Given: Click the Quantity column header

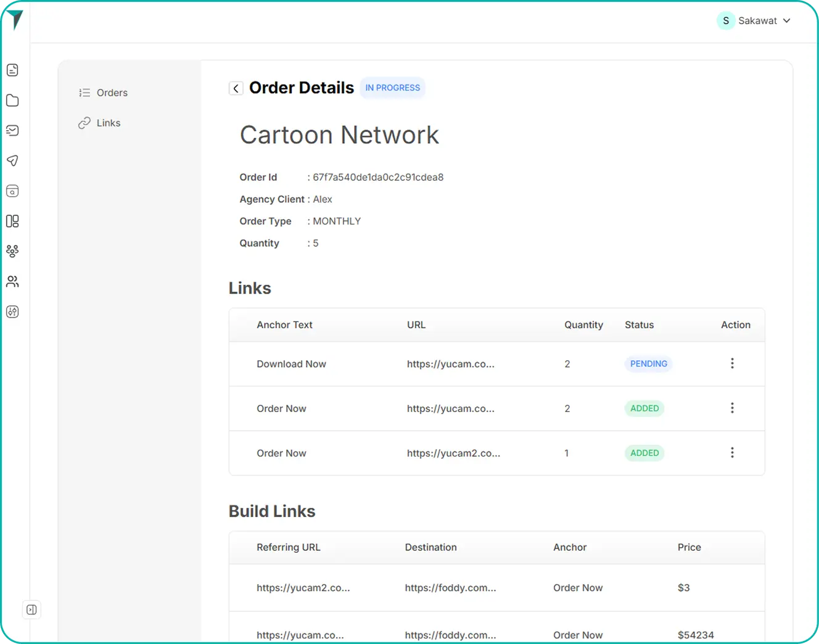Looking at the screenshot, I should point(583,324).
